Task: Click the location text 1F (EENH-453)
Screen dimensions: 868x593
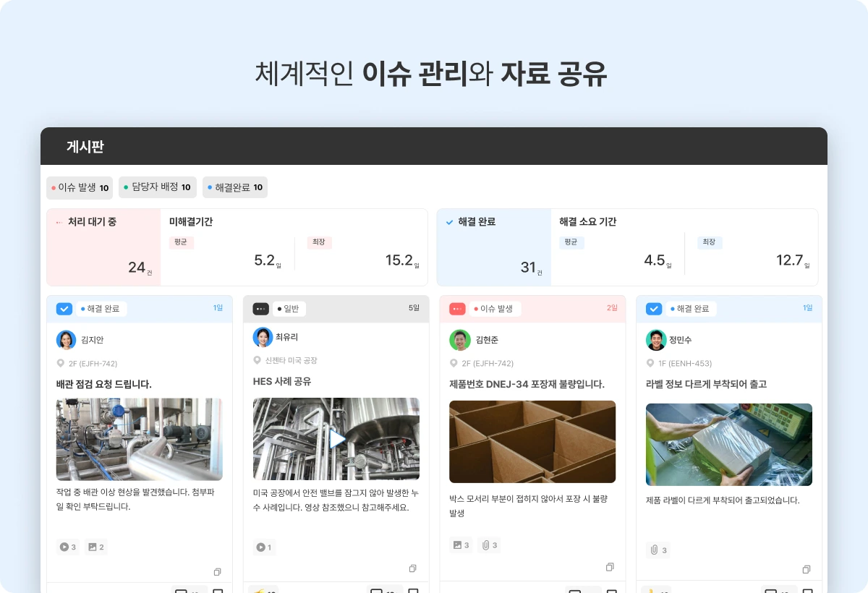Action: 685,364
